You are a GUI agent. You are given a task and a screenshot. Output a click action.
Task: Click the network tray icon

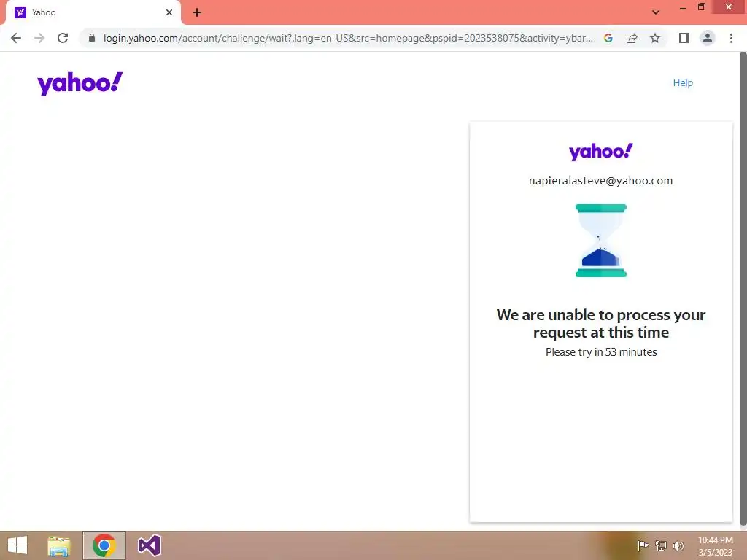pyautogui.click(x=661, y=545)
